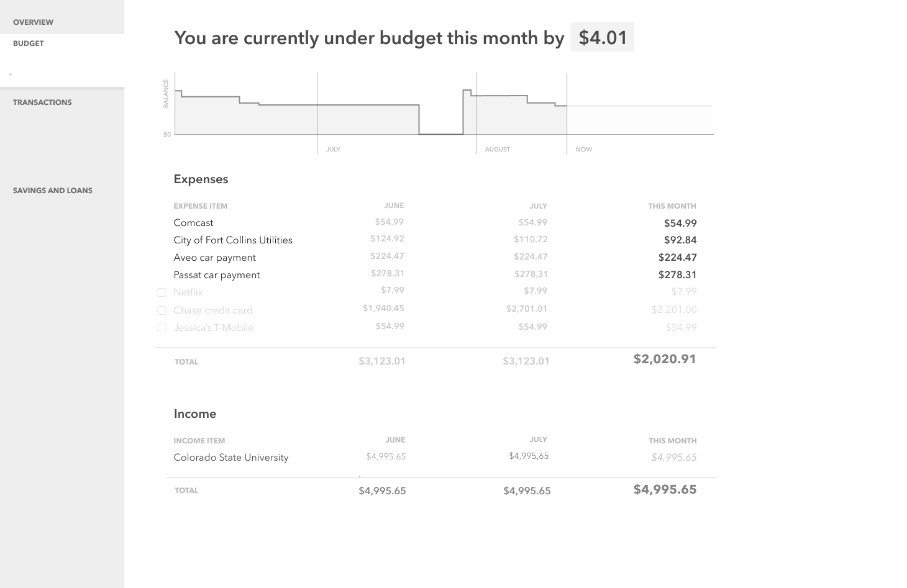
Task: Select the Comcast expense item
Action: pos(193,223)
